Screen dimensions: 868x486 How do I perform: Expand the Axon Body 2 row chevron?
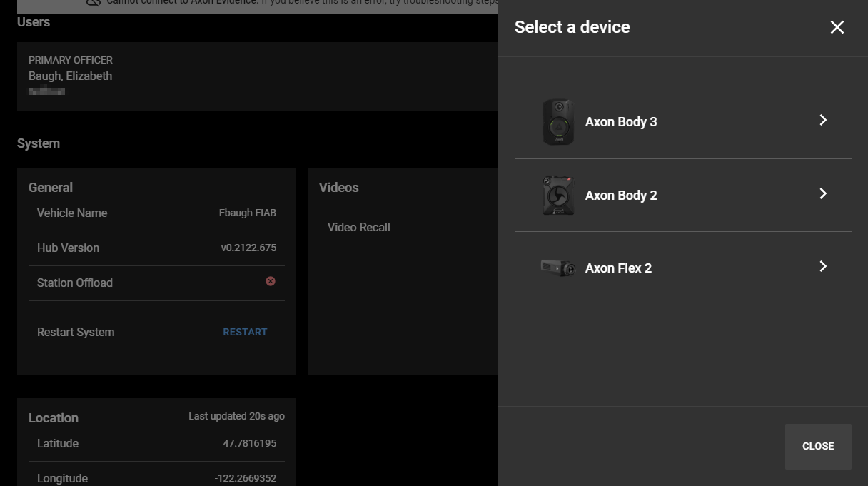tap(822, 193)
